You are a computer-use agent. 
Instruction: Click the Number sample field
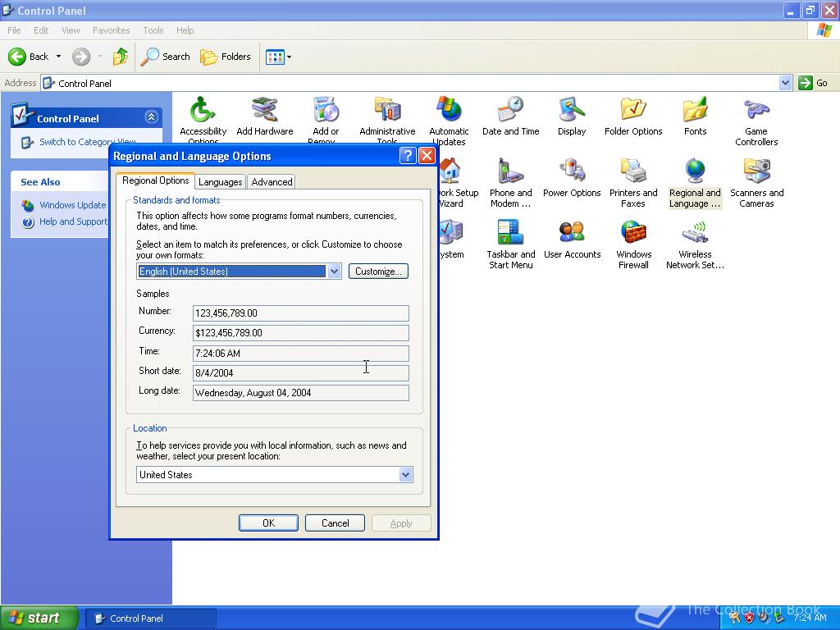[300, 313]
